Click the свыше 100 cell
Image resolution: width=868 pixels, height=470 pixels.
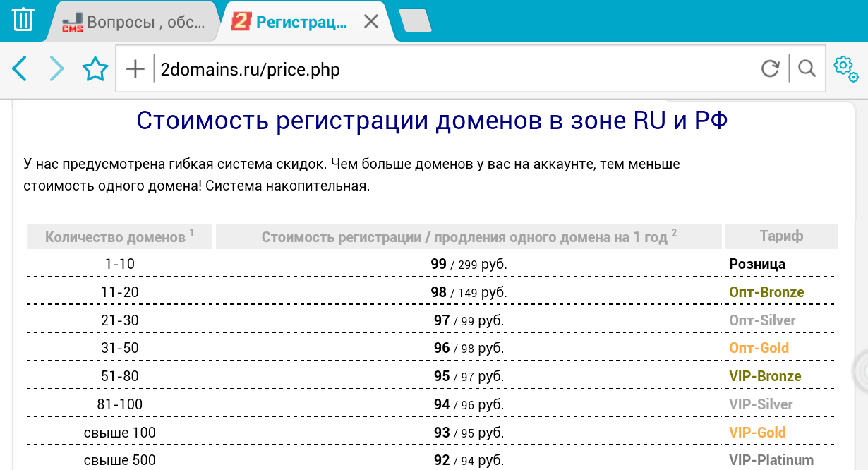(120, 433)
